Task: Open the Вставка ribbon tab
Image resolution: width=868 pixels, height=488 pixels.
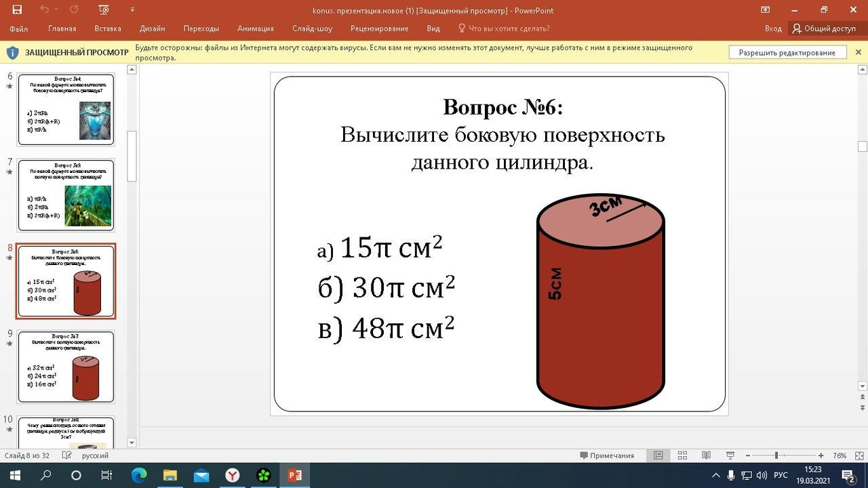Action: coord(108,28)
